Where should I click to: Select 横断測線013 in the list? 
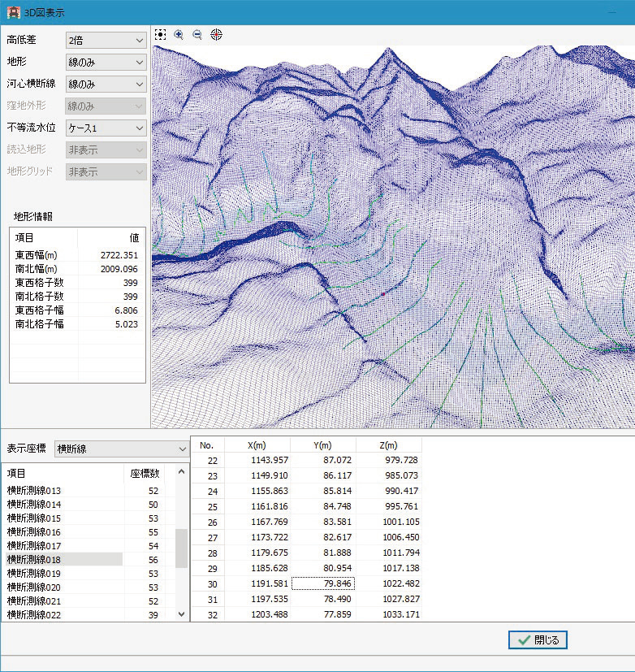tap(34, 491)
